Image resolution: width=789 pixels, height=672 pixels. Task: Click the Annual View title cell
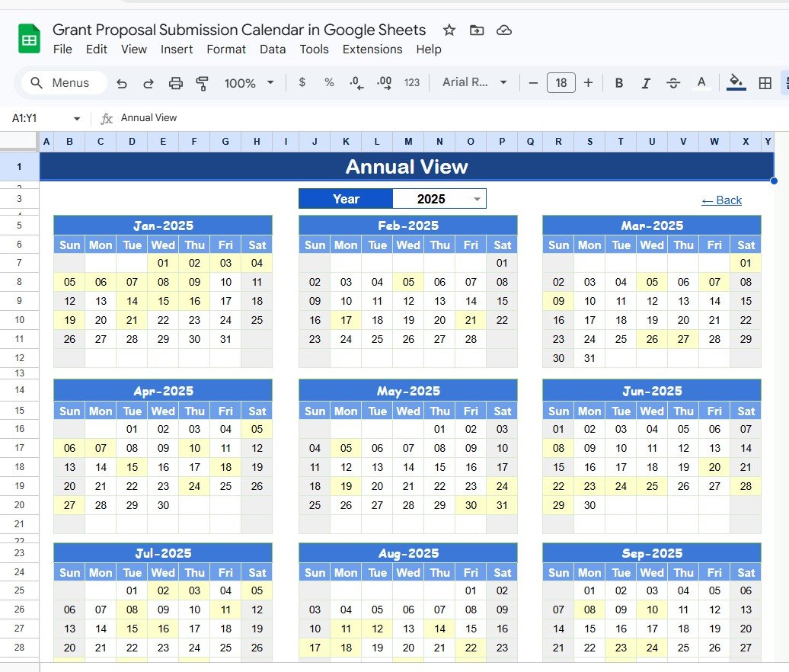(407, 167)
